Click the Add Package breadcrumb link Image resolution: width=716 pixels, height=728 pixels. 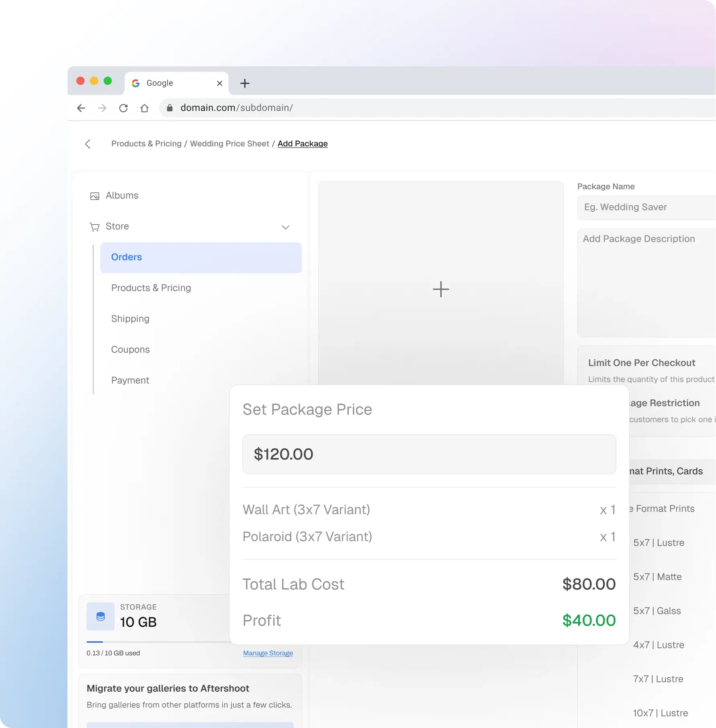pyautogui.click(x=303, y=144)
